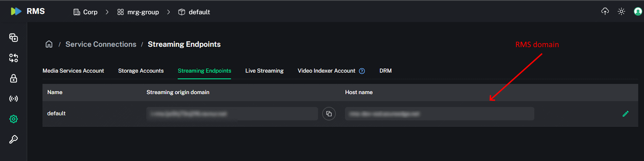Open the settings gear sidebar icon
This screenshot has height=161, width=644.
(x=14, y=119)
